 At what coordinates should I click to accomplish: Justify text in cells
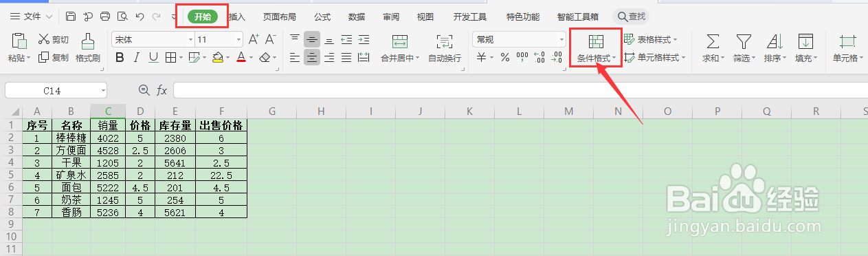point(346,58)
